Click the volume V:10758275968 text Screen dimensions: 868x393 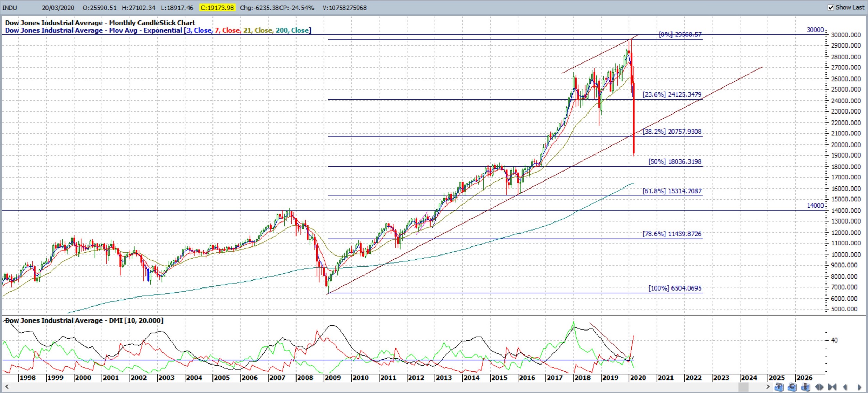[x=344, y=8]
